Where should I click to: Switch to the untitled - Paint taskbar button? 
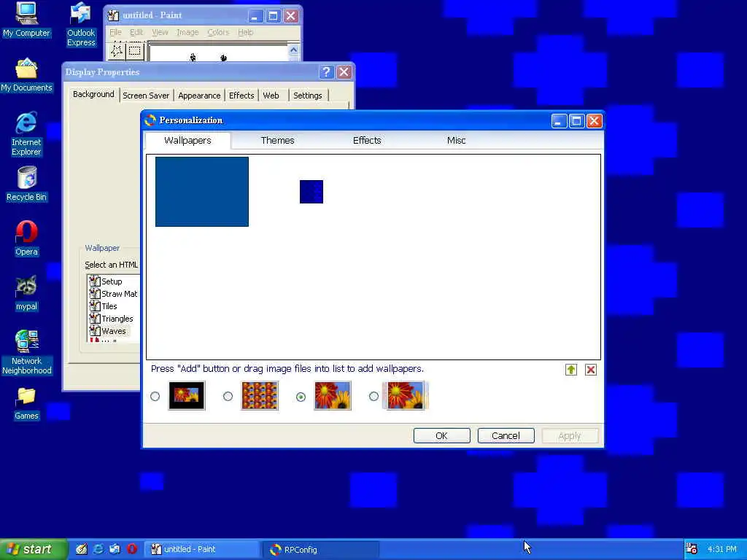(201, 549)
